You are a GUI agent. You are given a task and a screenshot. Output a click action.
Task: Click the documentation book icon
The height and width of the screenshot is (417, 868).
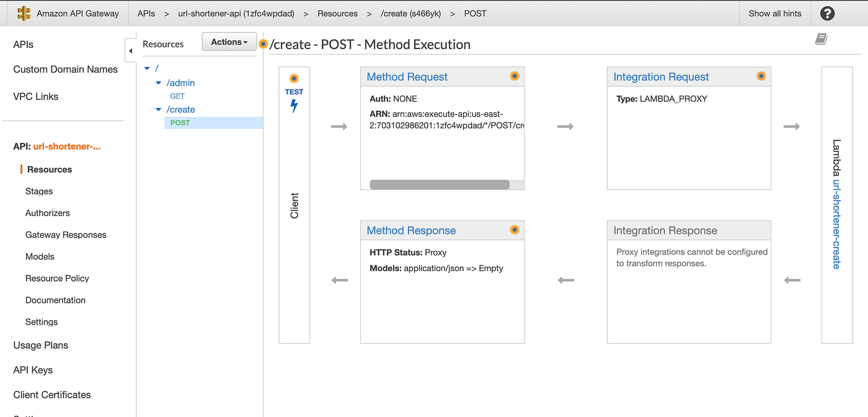(x=821, y=39)
